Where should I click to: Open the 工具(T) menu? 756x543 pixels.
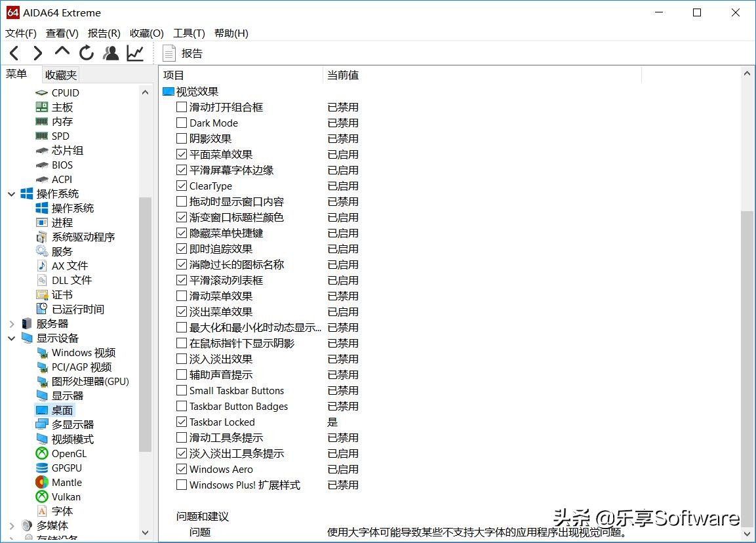(x=189, y=33)
